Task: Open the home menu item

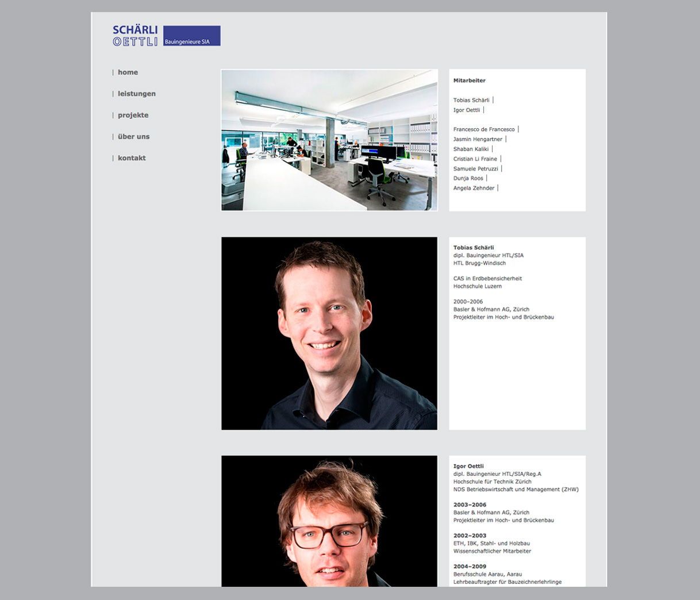Action: coord(128,72)
